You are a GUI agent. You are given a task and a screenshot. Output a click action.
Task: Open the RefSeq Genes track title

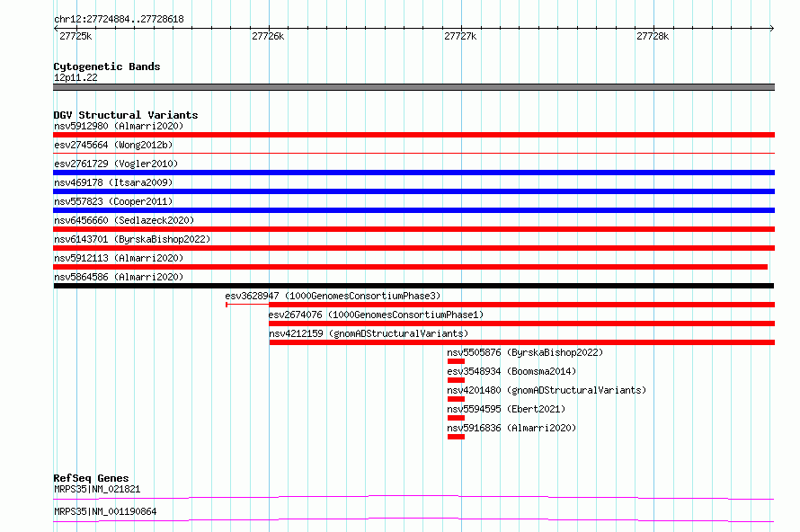pos(91,478)
